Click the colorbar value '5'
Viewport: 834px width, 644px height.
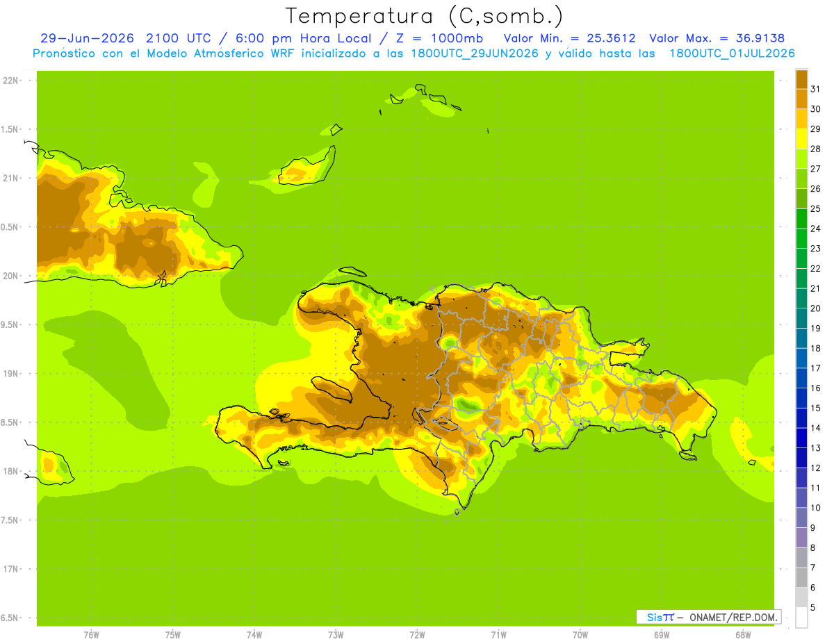point(813,608)
